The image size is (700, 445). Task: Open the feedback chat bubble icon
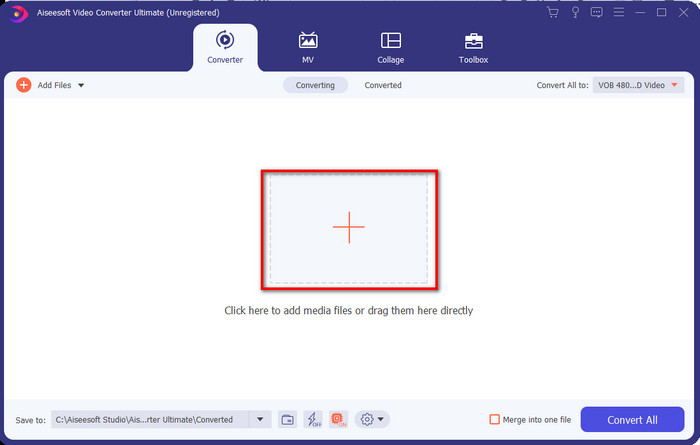pyautogui.click(x=596, y=12)
